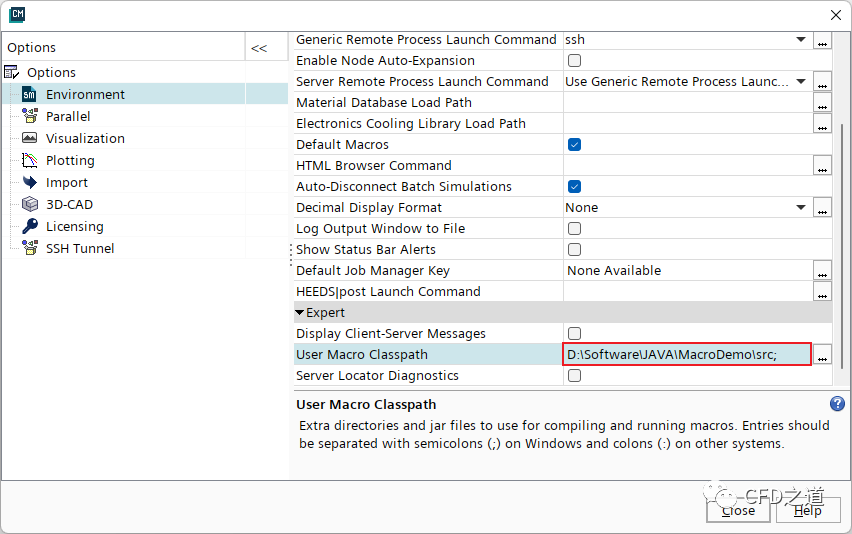Viewport: 852px width, 534px height.
Task: Collapse the Expert section
Action: click(x=300, y=312)
